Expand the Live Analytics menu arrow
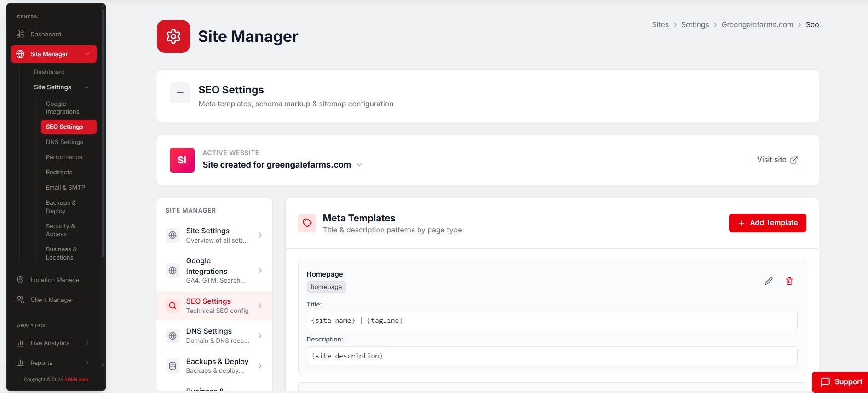 point(87,343)
